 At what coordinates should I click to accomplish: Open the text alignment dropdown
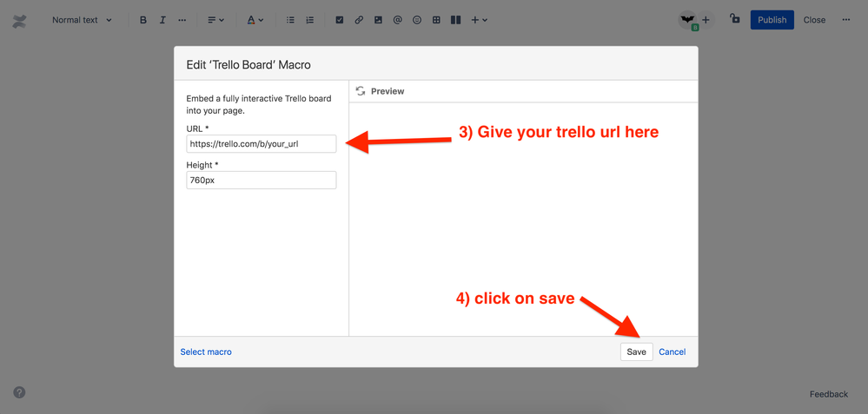[215, 20]
